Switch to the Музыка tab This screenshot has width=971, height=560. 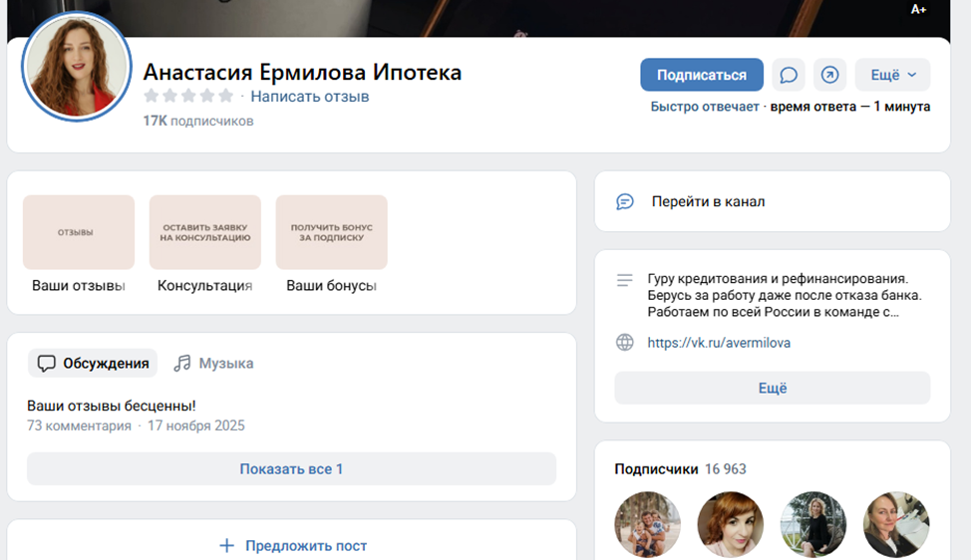213,364
